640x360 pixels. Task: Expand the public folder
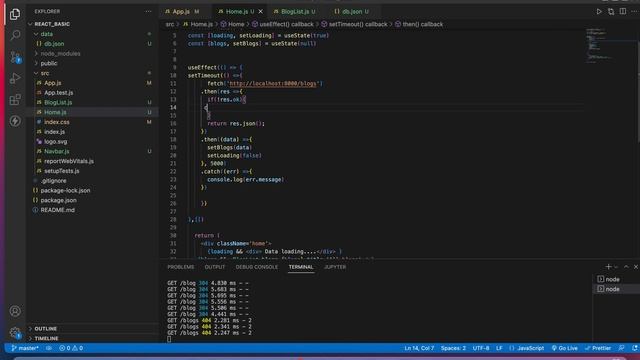coord(93,63)
